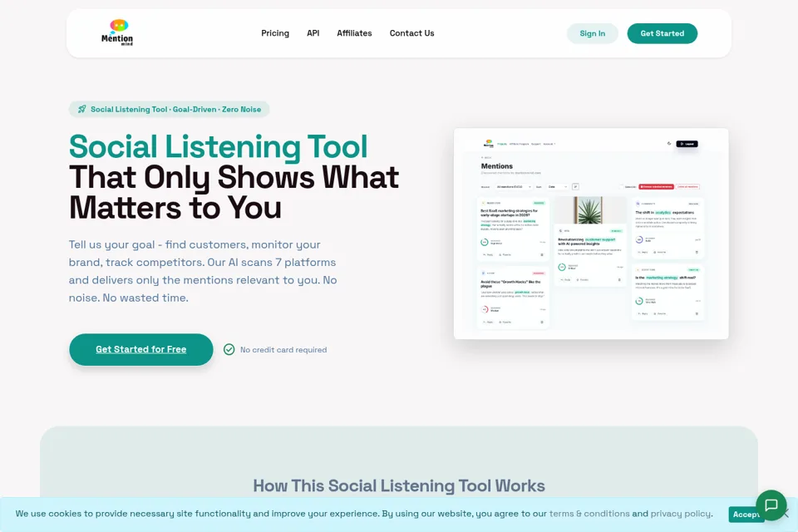Screen dimensions: 798x532
Task: Click the 'Social Listening Tool · Goal-Driven · Zero Noise' badge
Action: point(169,109)
